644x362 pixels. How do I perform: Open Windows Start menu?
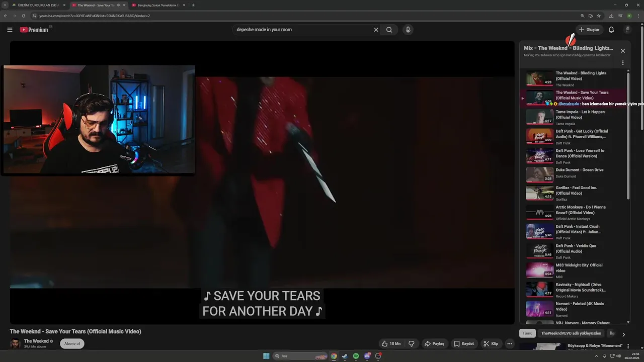pyautogui.click(x=266, y=356)
